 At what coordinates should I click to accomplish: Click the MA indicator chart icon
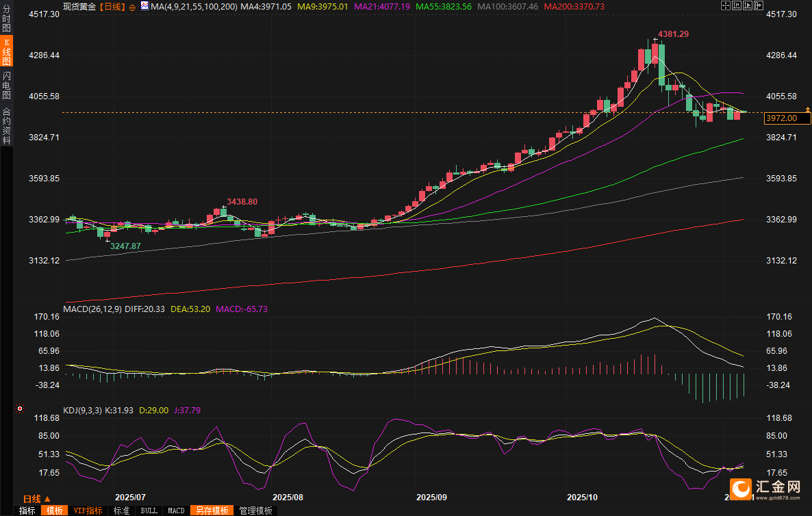pyautogui.click(x=144, y=6)
